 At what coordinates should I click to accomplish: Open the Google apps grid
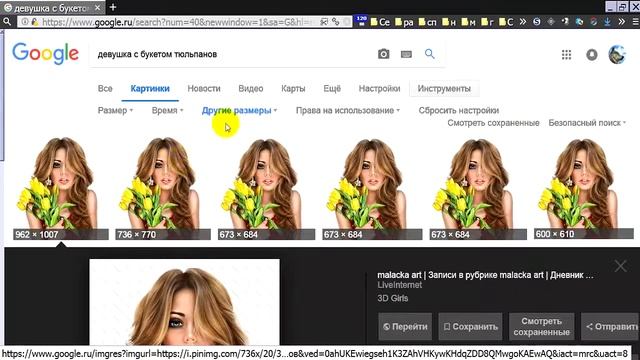click(x=566, y=54)
